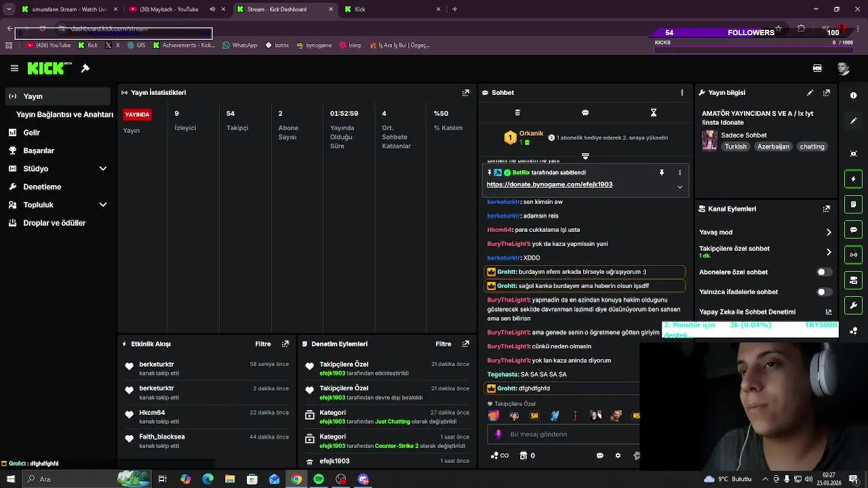
Task: Collapse the leaderboard with the arrow below Orkanik
Action: tap(585, 156)
